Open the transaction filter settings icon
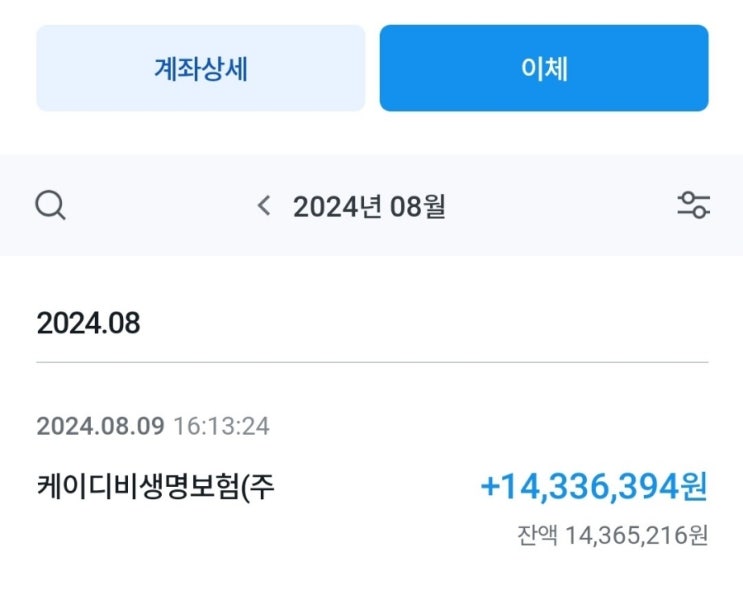 (x=693, y=206)
